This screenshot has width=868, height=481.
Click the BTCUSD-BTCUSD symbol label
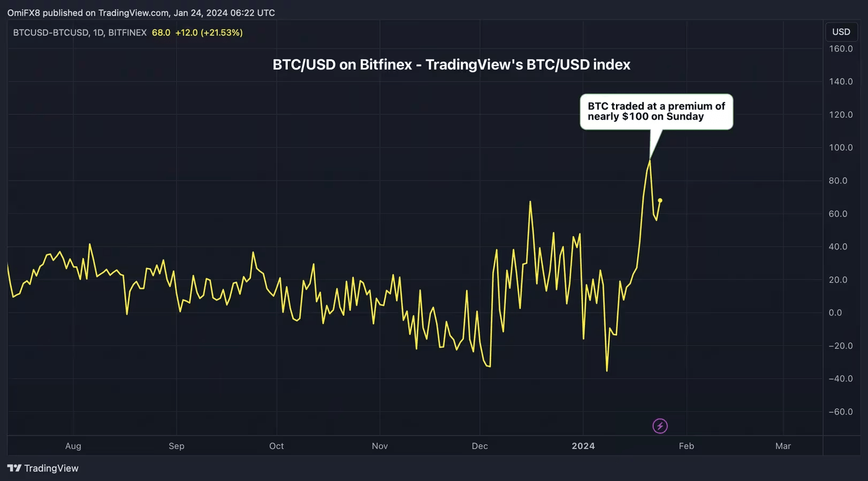tap(50, 33)
